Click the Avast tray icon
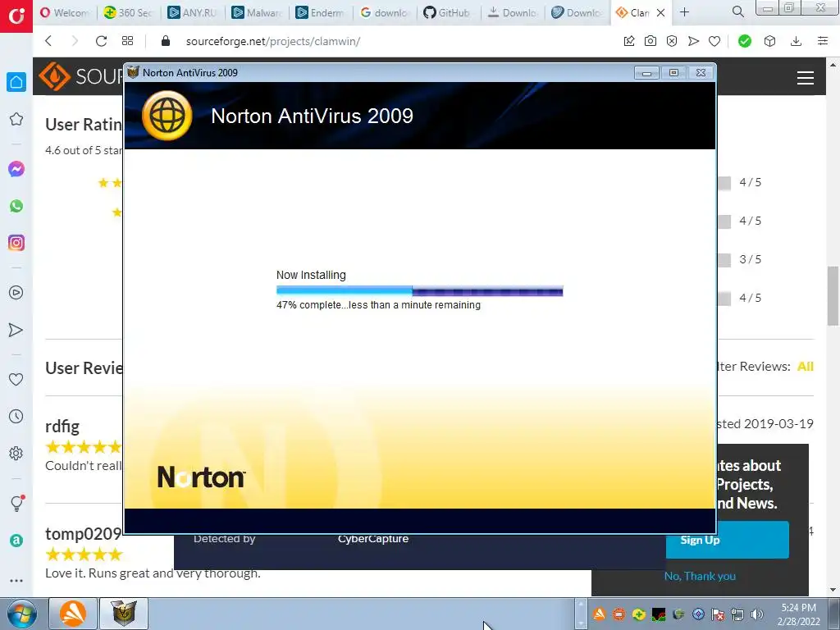Image resolution: width=840 pixels, height=630 pixels. pos(599,614)
